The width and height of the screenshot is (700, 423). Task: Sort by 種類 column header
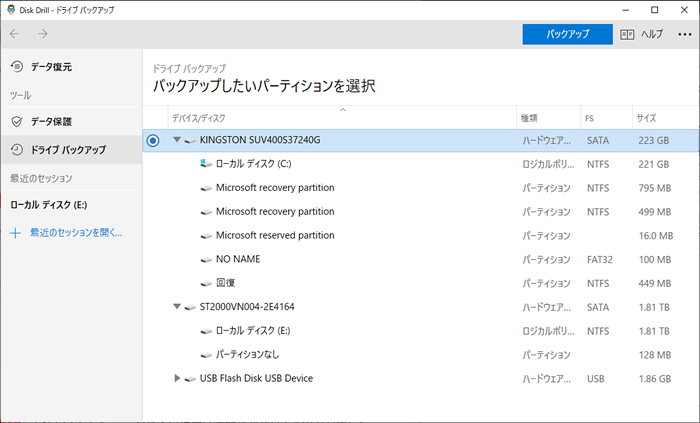tap(549, 118)
